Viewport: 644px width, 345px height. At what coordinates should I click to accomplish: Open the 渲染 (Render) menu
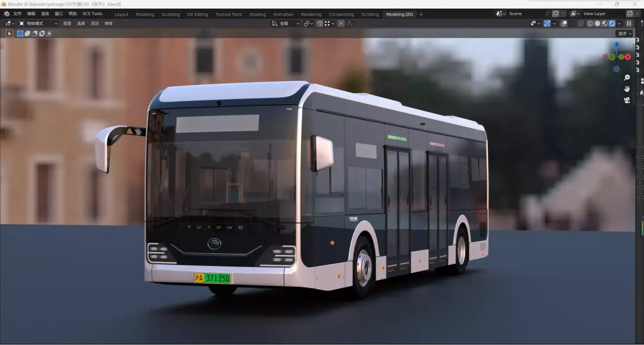45,14
